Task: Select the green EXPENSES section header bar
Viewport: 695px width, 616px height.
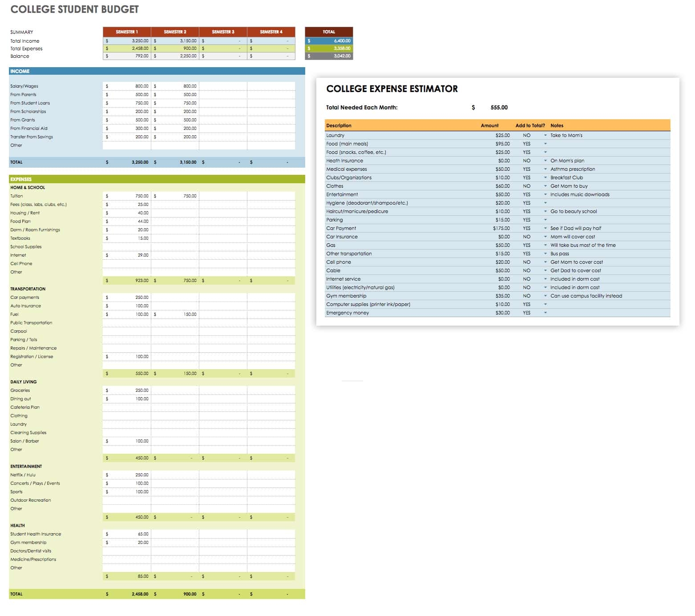Action: tap(157, 179)
